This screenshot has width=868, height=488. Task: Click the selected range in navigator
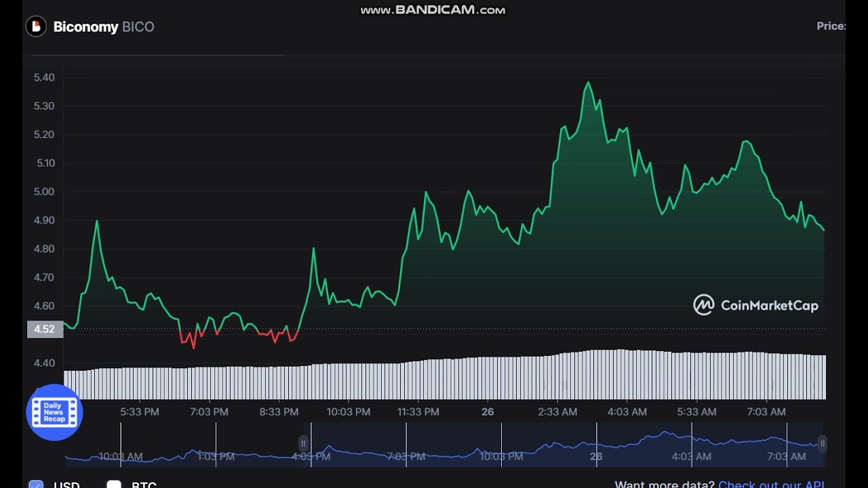pos(563,445)
